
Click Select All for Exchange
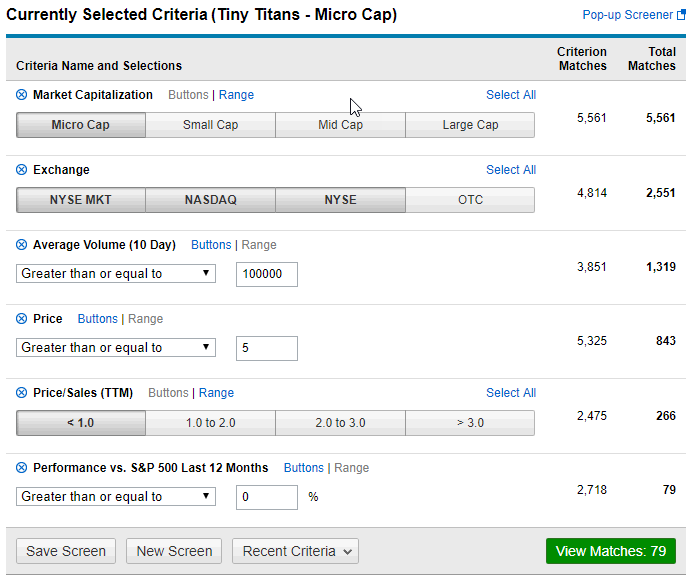[x=511, y=170]
